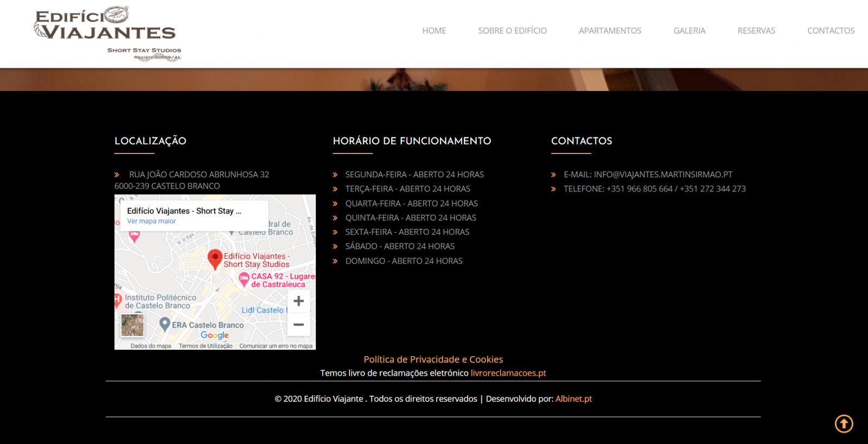Open the APARTAMENTOS menu
This screenshot has width=868, height=444.
(610, 31)
